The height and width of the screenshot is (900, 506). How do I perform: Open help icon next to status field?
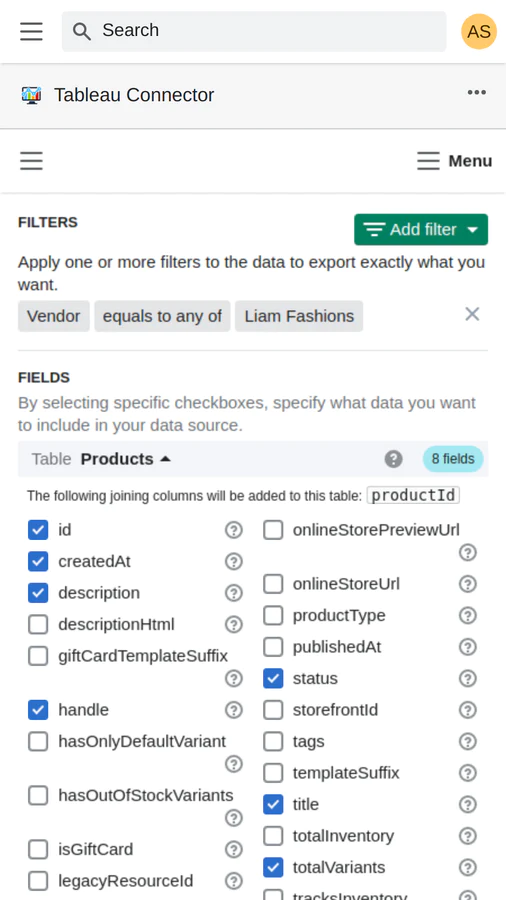tap(468, 678)
